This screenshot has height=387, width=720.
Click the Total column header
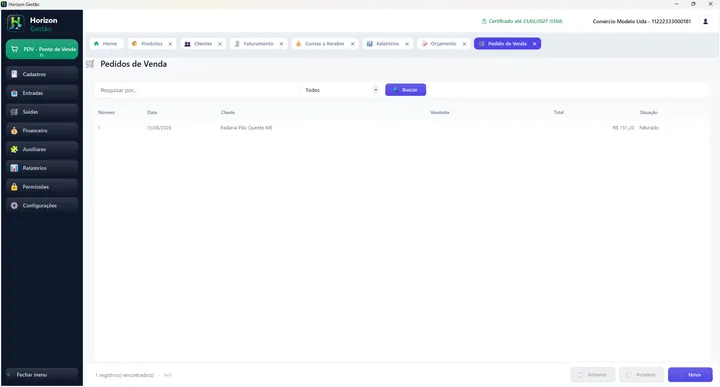[x=559, y=112]
